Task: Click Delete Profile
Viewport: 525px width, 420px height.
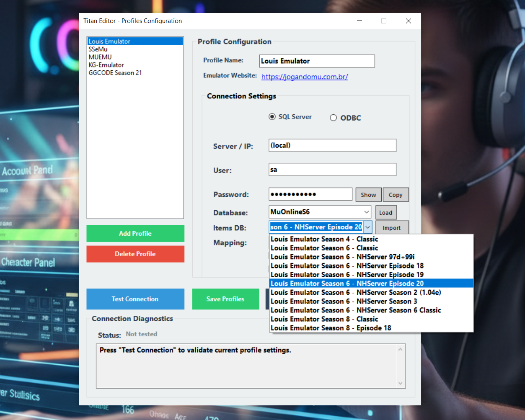Action: tap(135, 254)
